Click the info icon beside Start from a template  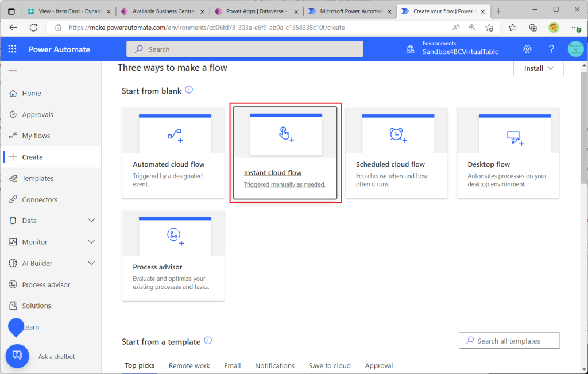pyautogui.click(x=208, y=341)
